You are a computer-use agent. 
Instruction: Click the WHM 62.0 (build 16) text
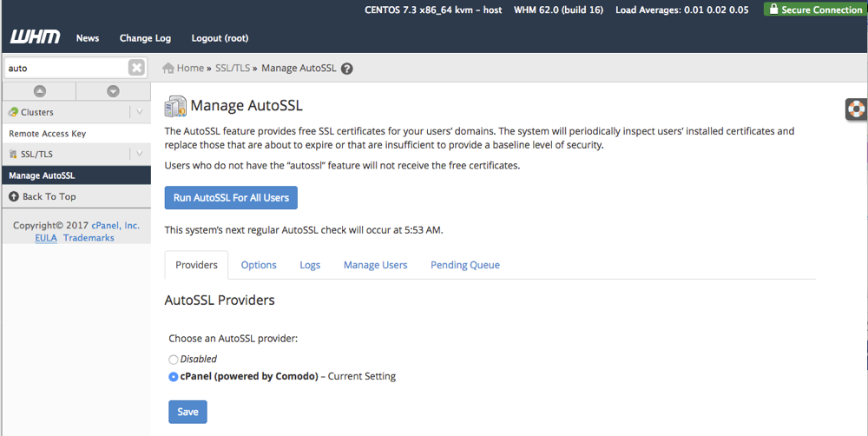tap(558, 10)
